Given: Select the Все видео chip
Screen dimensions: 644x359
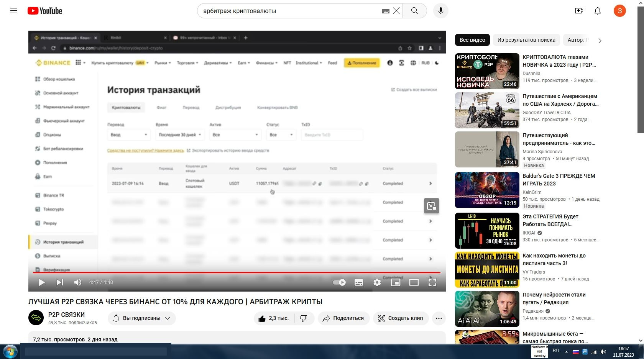Looking at the screenshot, I should [472, 40].
